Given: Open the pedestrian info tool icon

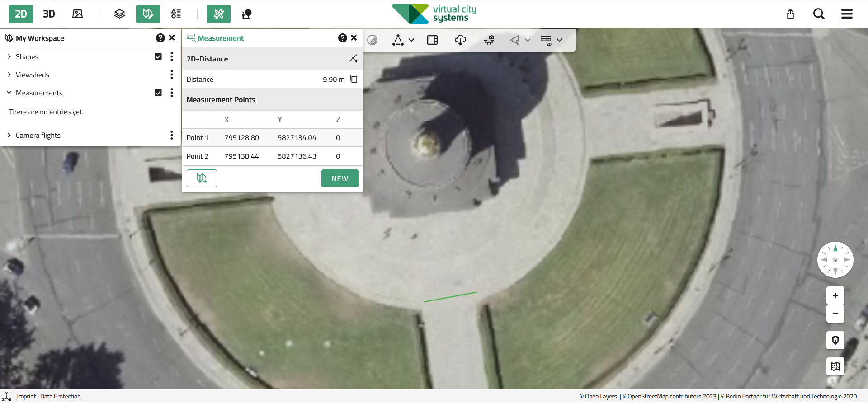Looking at the screenshot, I should [247, 14].
